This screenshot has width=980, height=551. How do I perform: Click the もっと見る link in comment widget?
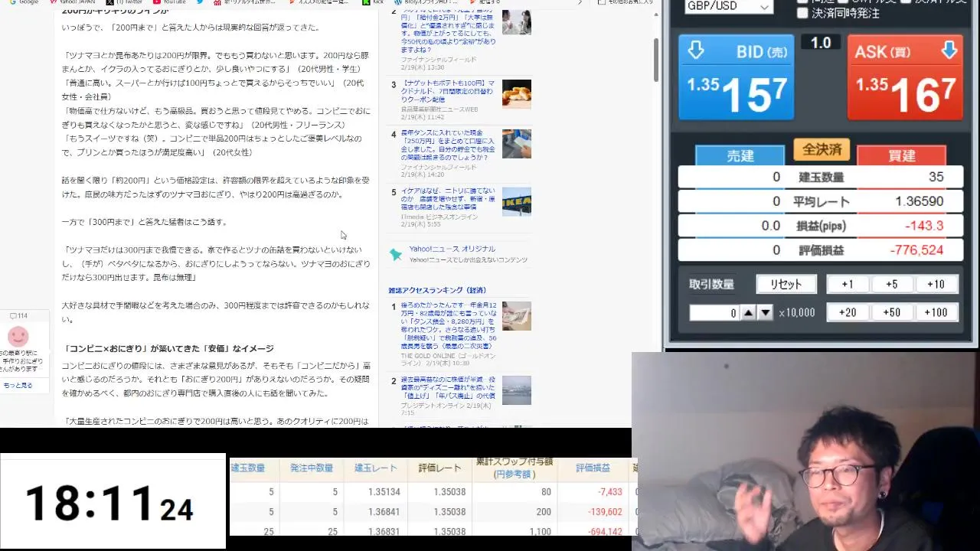(x=18, y=386)
